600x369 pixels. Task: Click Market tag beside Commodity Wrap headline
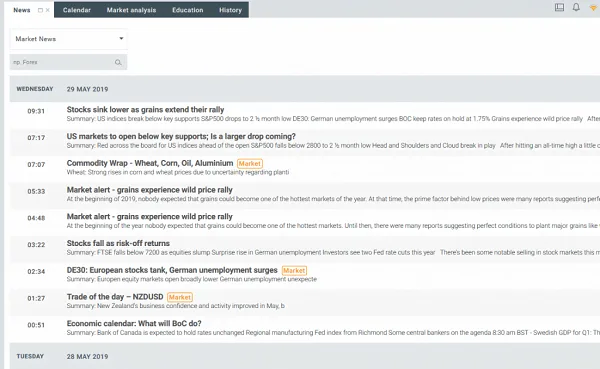tap(250, 163)
